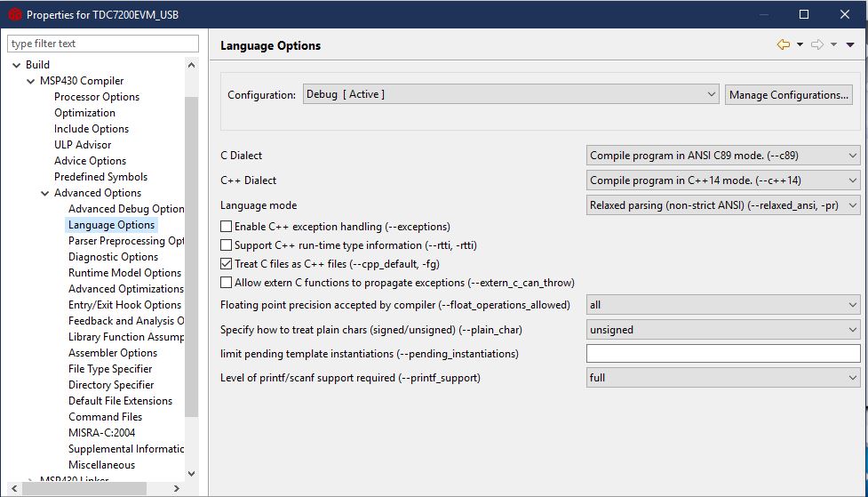The width and height of the screenshot is (868, 497).
Task: Click the pending instantiations input field
Action: pyautogui.click(x=723, y=354)
